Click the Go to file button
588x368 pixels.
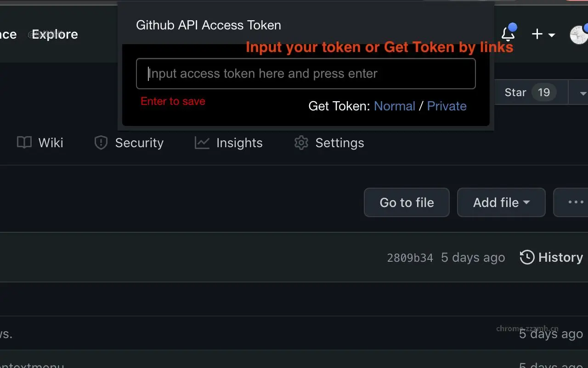pyautogui.click(x=406, y=202)
